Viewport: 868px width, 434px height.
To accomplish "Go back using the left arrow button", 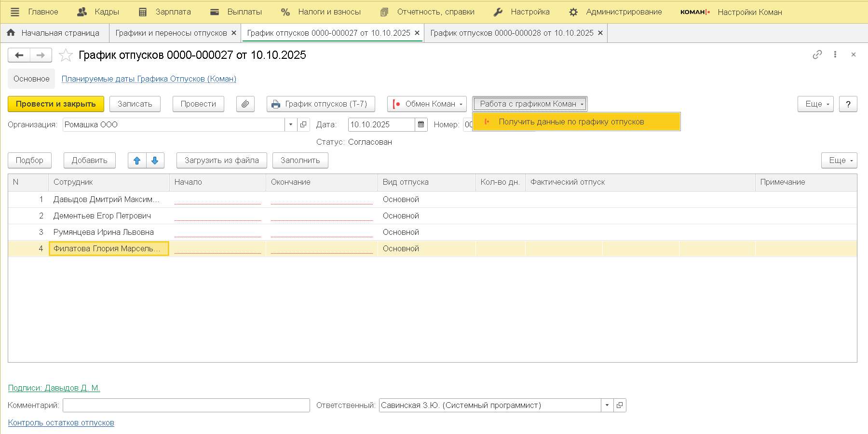I will pos(19,55).
